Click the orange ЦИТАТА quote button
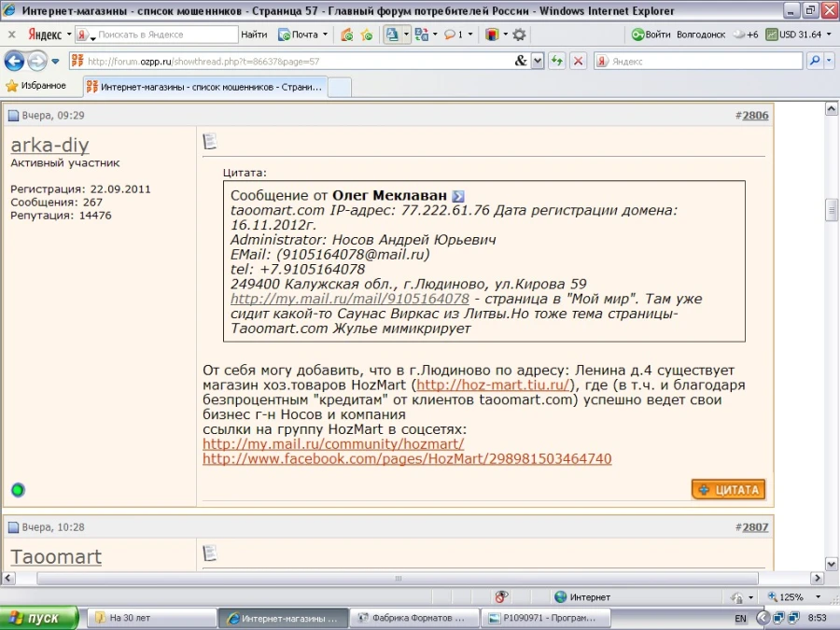Image resolution: width=840 pixels, height=630 pixels. pyautogui.click(x=729, y=490)
